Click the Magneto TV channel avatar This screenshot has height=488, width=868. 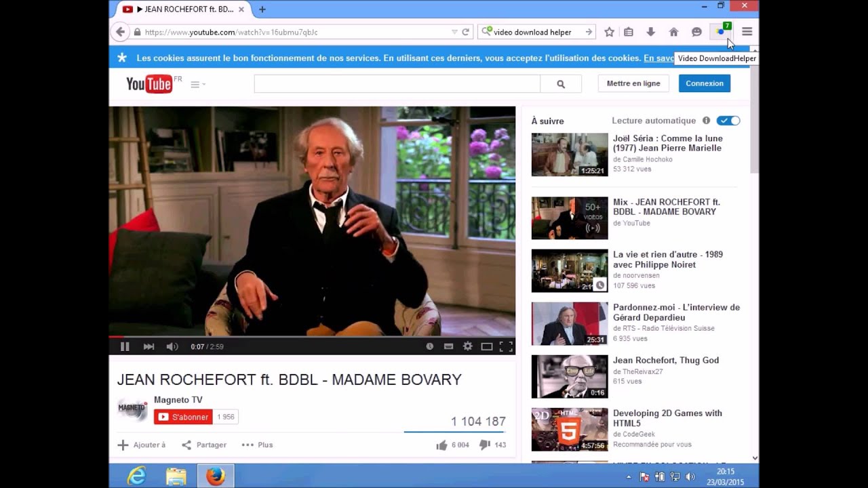click(x=132, y=409)
